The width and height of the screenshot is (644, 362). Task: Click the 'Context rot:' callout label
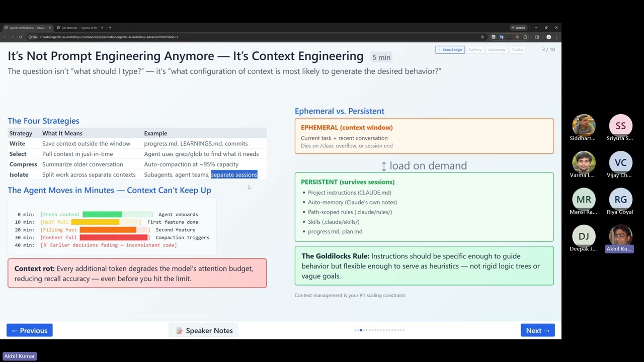(34, 268)
